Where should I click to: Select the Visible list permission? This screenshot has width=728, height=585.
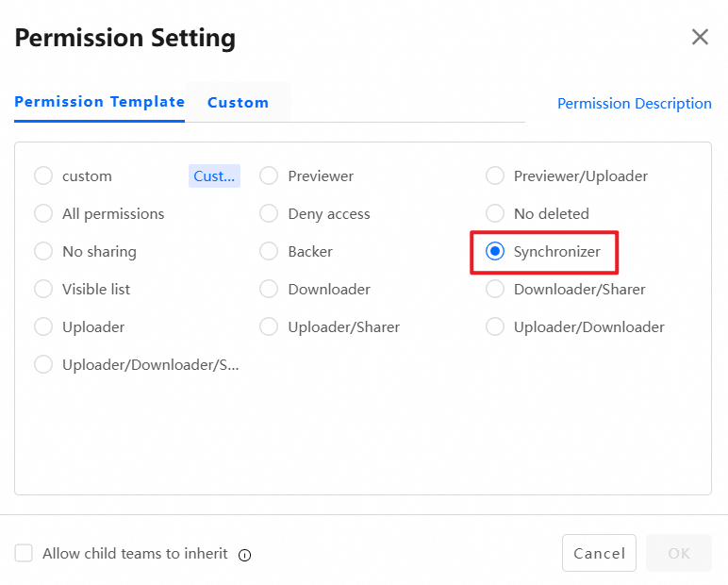[43, 290]
